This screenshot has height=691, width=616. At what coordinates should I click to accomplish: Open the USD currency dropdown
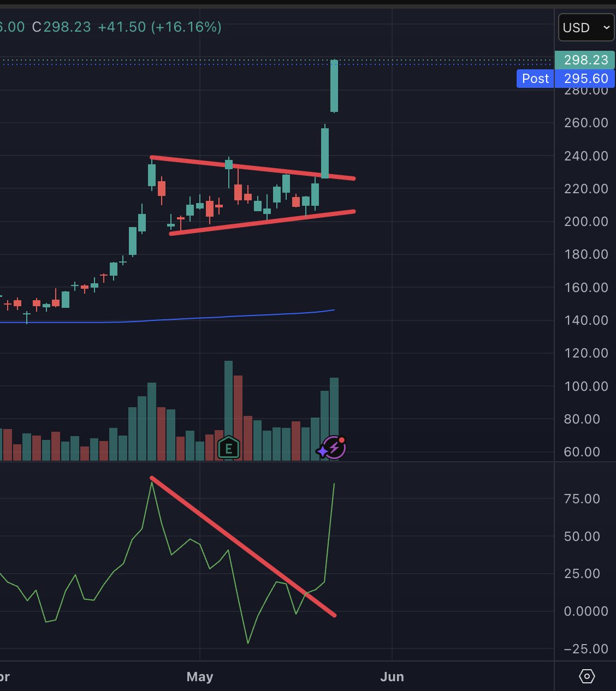point(587,27)
